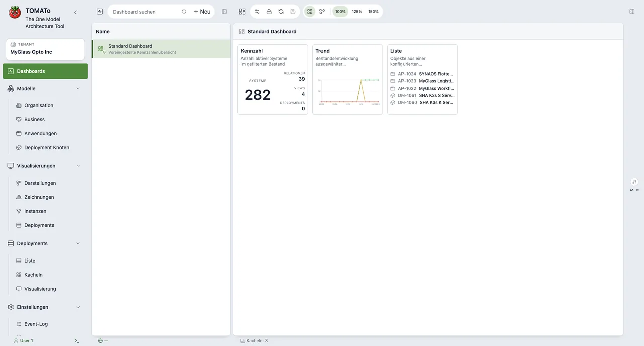Click User 1 at the sidebar bottom
Screen dimensions: 644x346
pos(23,340)
